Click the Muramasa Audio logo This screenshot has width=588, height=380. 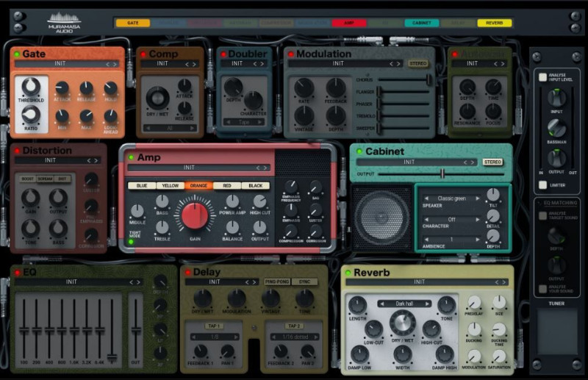coord(64,23)
